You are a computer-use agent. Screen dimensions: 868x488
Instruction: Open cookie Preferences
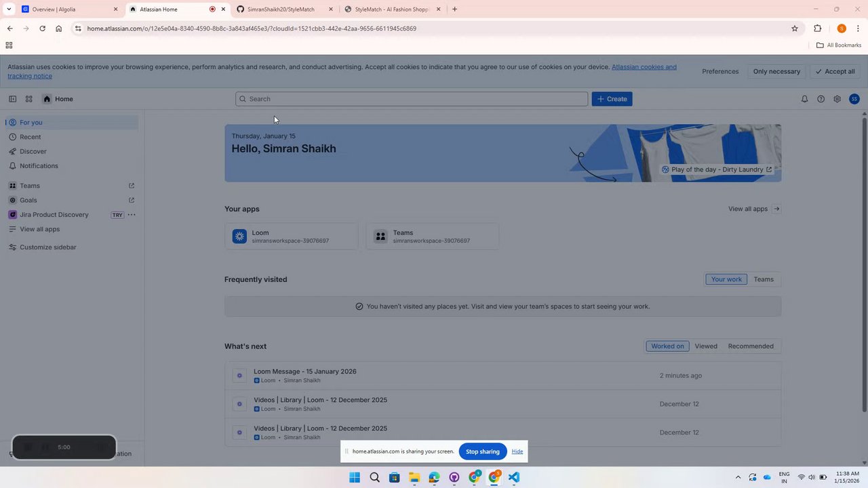click(720, 71)
